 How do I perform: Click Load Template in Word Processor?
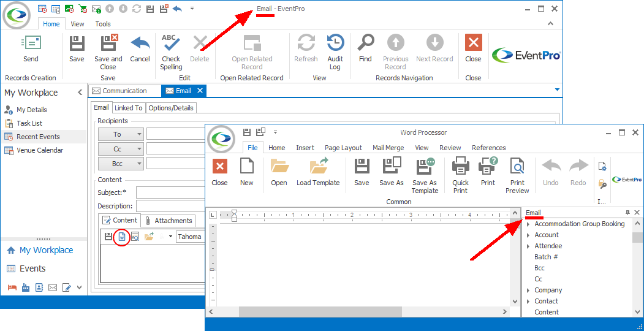[x=318, y=172]
